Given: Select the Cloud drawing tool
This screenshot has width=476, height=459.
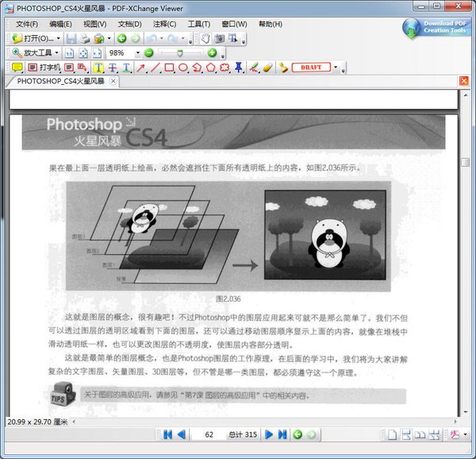Looking at the screenshot, I should [x=225, y=67].
